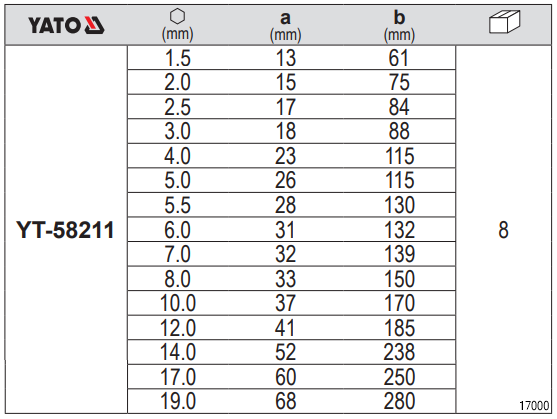Pick b-value 250 in the 17.0 row
Viewport: 557px width, 419px height.
pos(399,377)
